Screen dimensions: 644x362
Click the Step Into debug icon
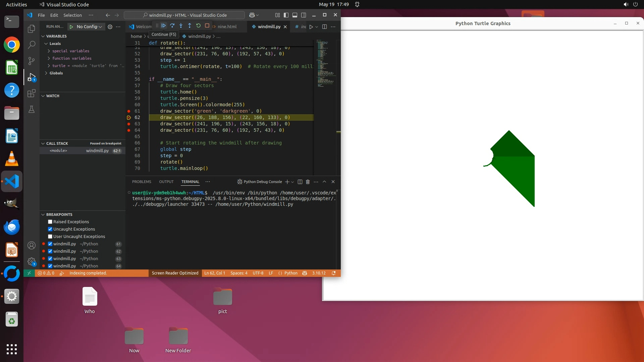pos(181,26)
